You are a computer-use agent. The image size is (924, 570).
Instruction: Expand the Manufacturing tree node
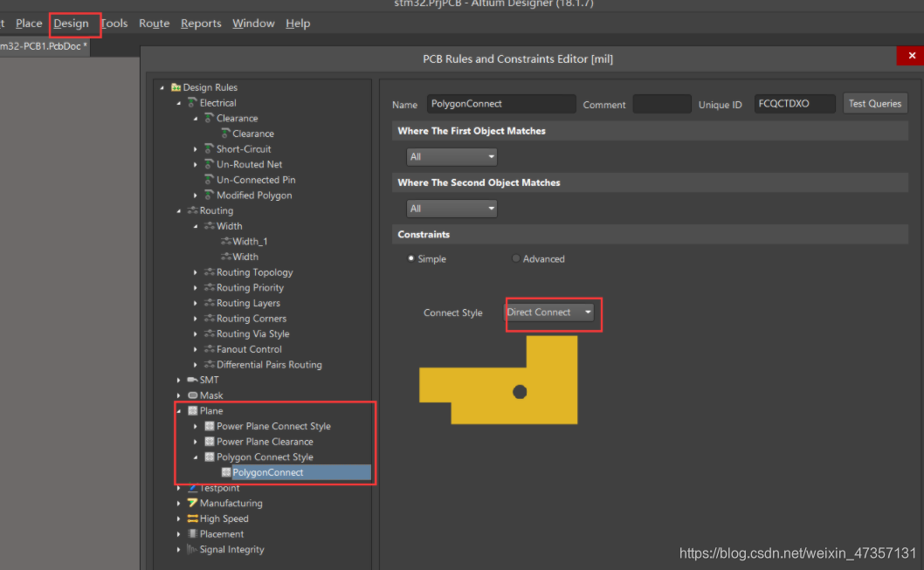179,503
